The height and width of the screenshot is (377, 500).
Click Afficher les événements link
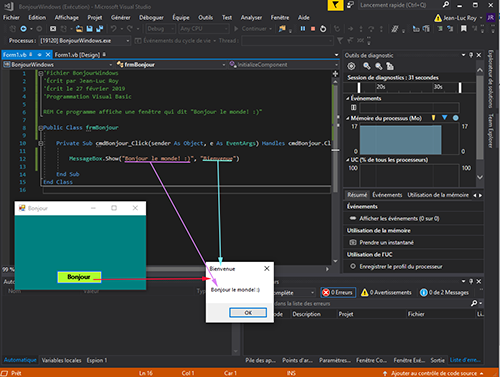pos(399,219)
